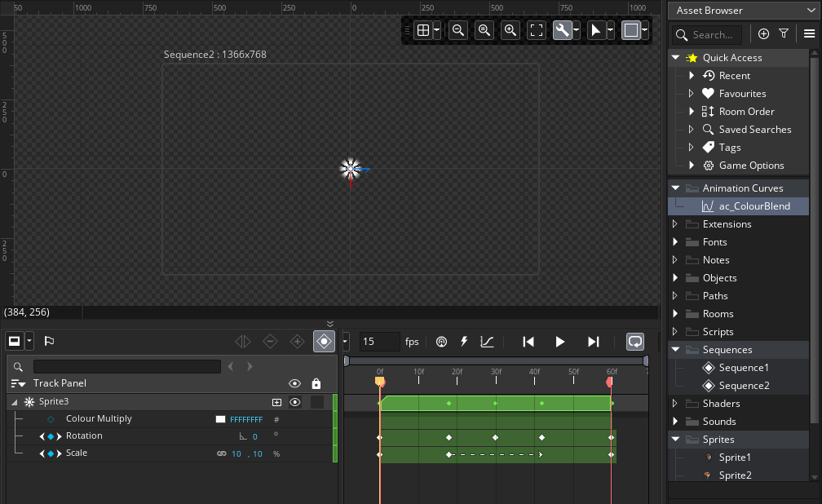822x504 pixels.
Task: Go to next Rotation keyframe
Action: click(x=60, y=436)
